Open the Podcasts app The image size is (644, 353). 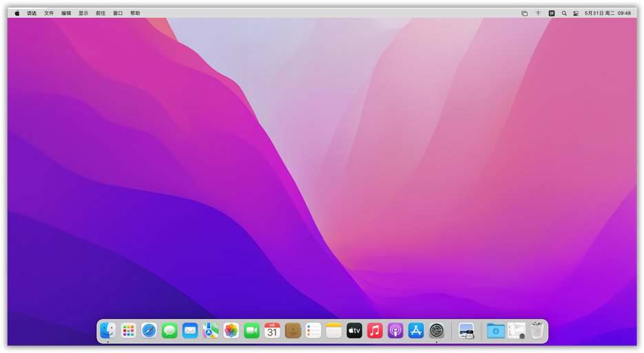point(395,330)
